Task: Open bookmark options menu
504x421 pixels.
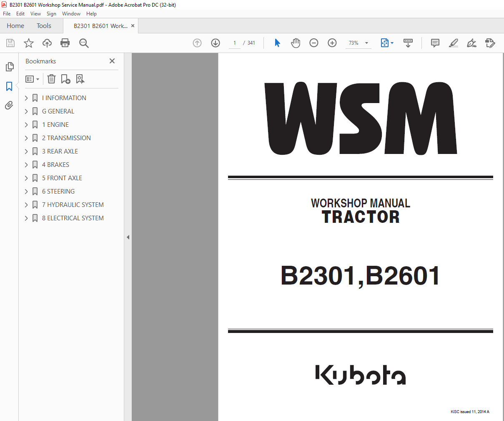Action: click(x=32, y=79)
